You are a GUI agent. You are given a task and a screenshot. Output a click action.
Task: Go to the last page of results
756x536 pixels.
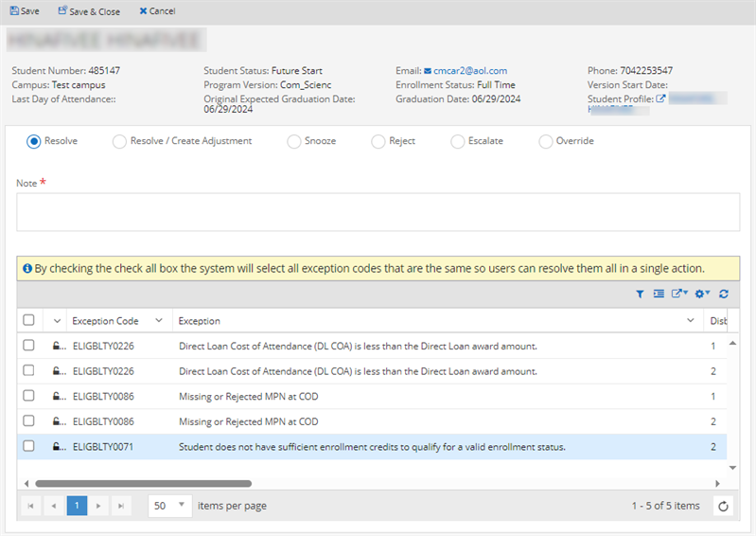tap(121, 506)
